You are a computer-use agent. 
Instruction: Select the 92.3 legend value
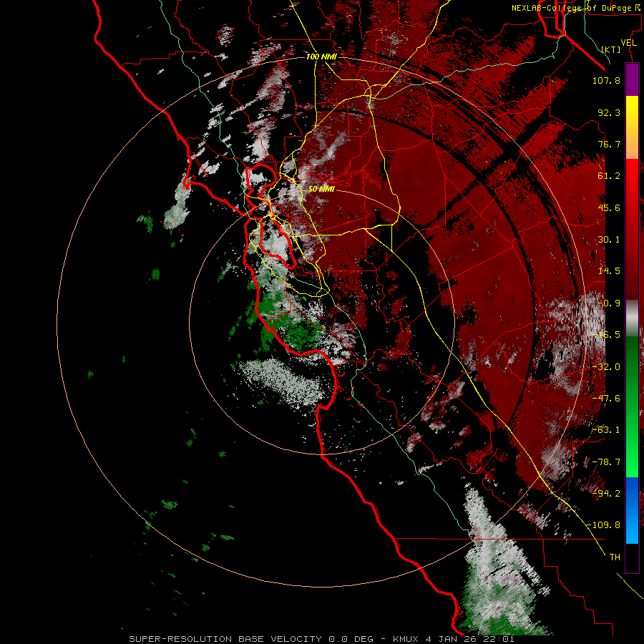tap(609, 112)
